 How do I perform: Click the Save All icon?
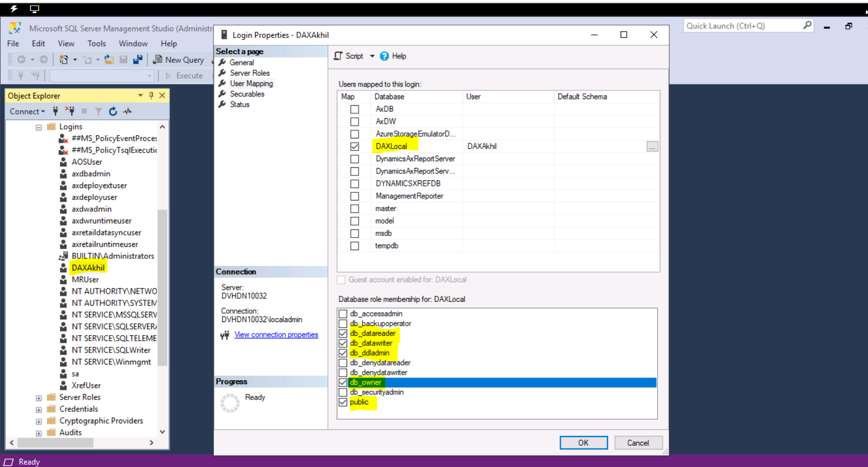point(137,59)
